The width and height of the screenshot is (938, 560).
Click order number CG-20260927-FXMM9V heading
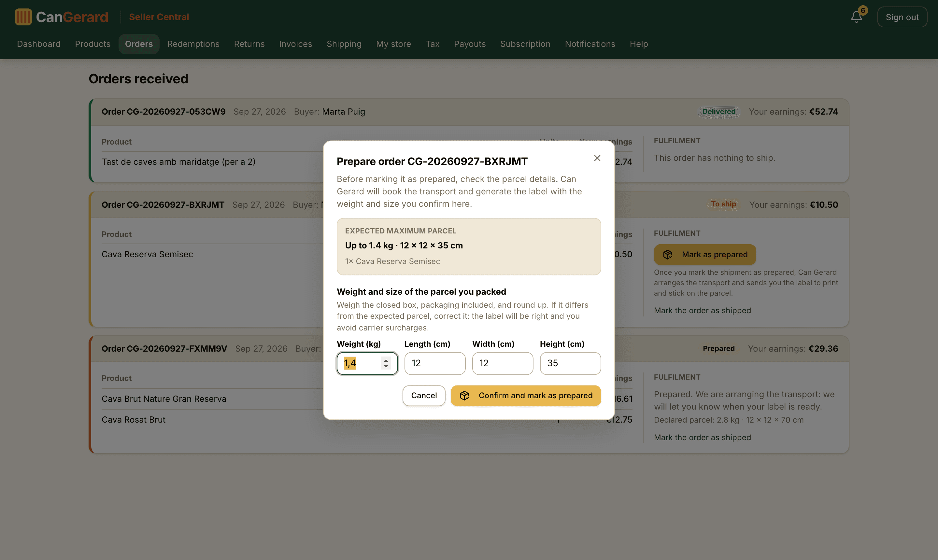tap(164, 349)
